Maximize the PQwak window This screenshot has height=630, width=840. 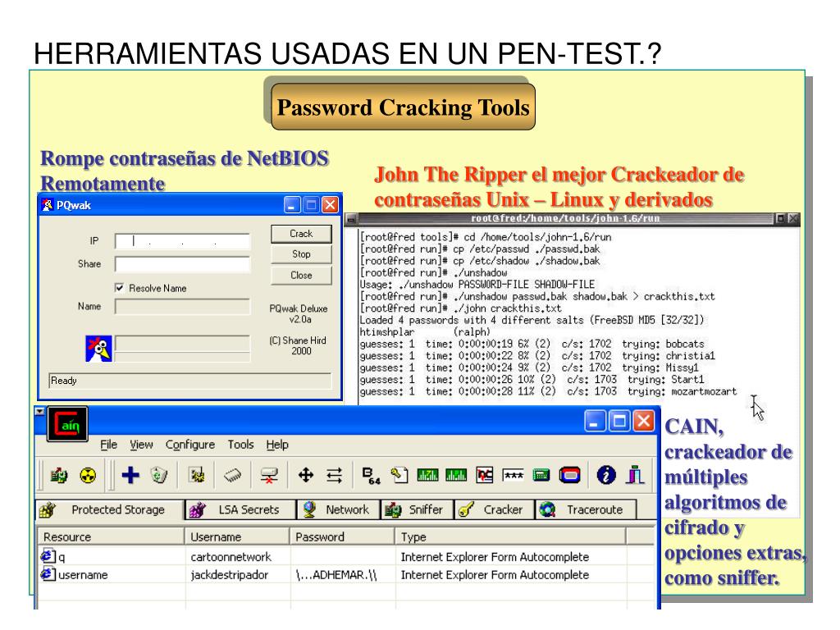311,204
